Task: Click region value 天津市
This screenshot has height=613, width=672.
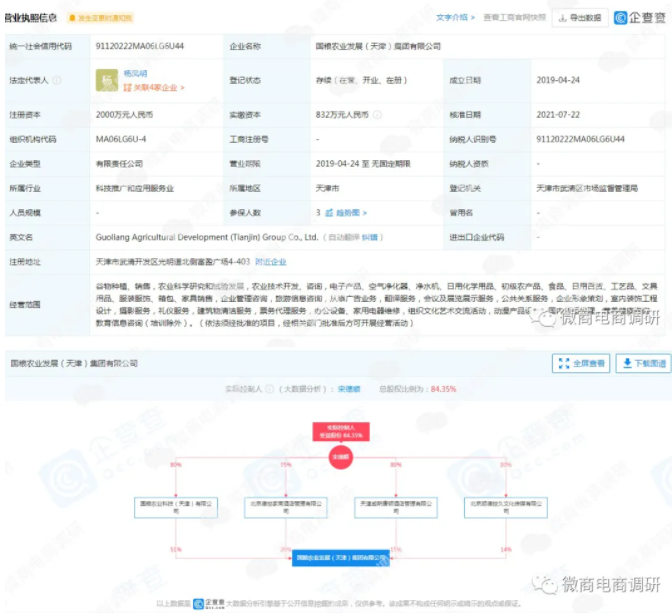Action: tap(327, 188)
